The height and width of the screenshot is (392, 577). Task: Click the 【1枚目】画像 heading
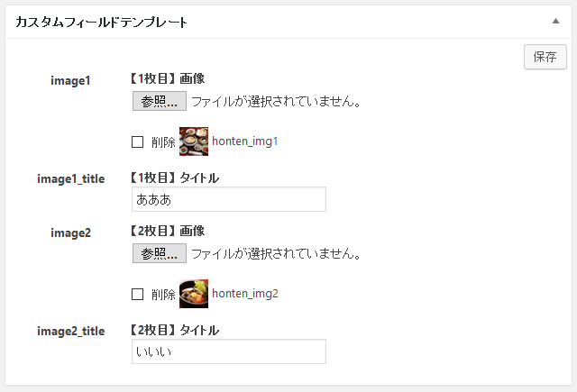click(168, 78)
